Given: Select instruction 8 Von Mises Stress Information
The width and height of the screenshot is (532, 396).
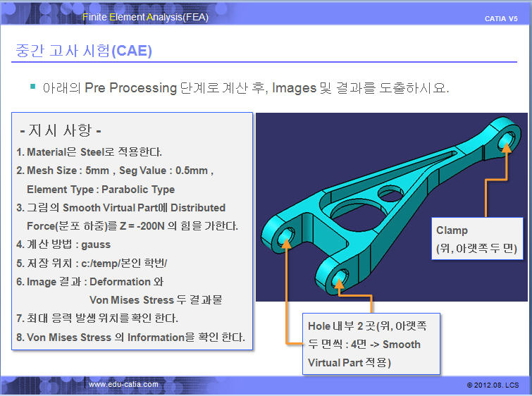Looking at the screenshot, I should pos(130,337).
